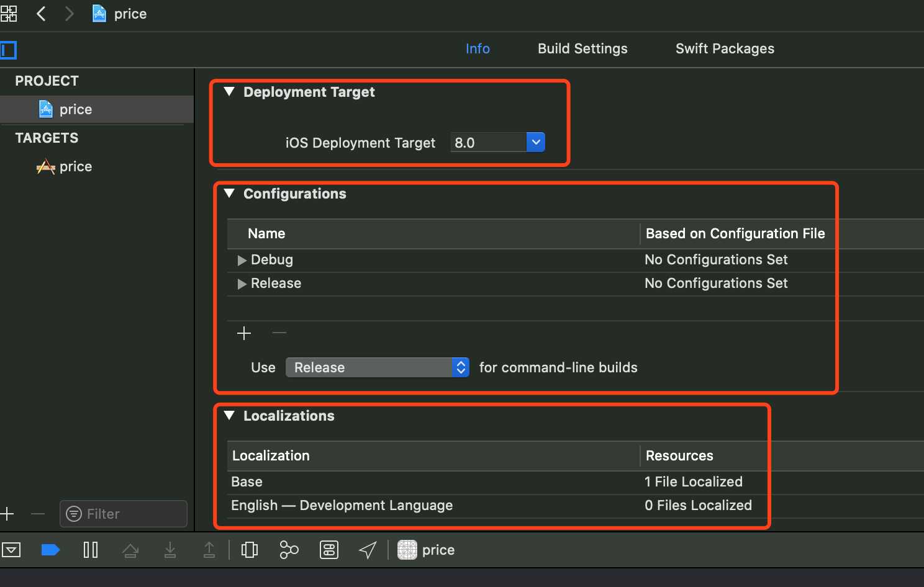Screen dimensions: 924x587
Task: Collapse the Deployment Target section
Action: pyautogui.click(x=229, y=92)
